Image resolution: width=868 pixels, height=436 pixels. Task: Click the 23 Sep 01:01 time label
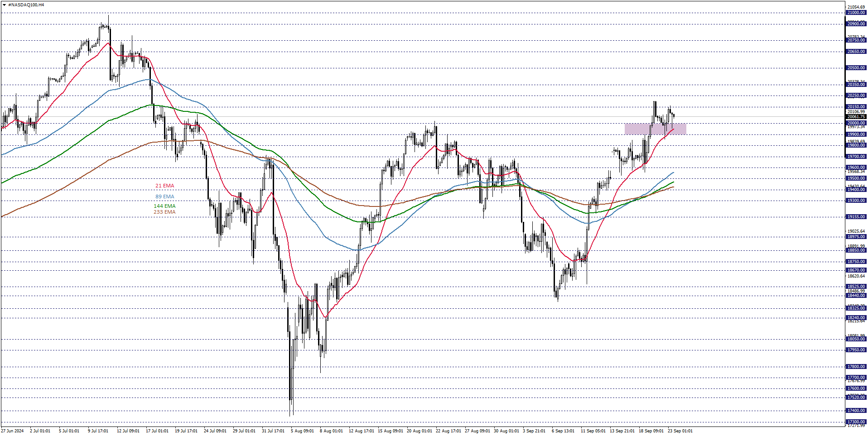pos(680,431)
